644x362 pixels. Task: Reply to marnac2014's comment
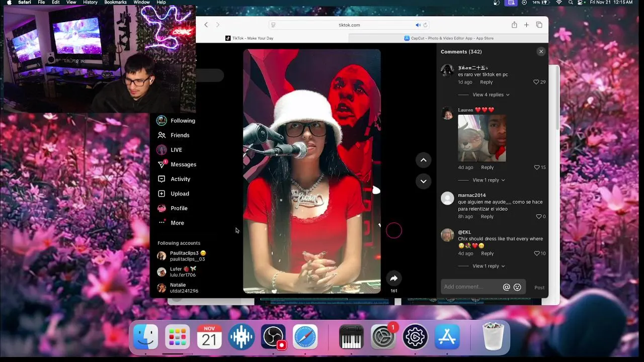[487, 217]
